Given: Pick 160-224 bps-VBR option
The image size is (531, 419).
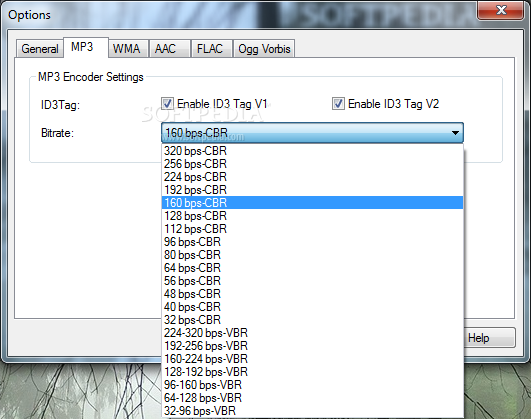Looking at the screenshot, I should (312, 358).
